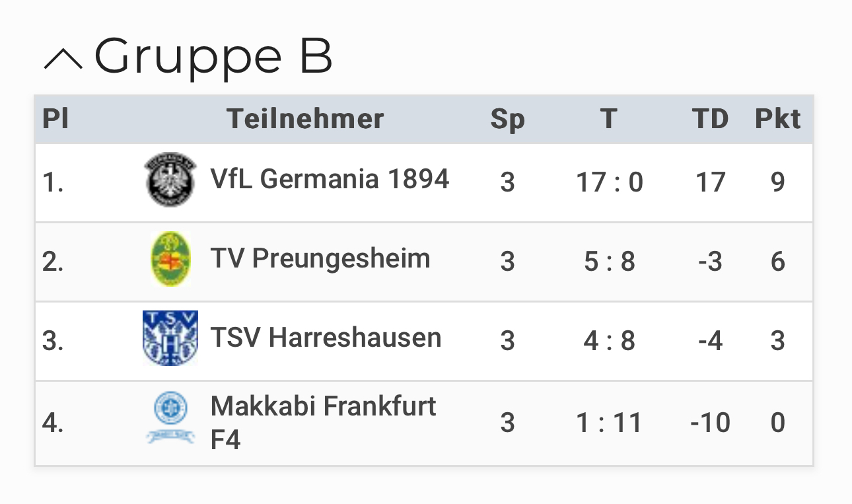Click the Teilnehmer column header

[x=305, y=120]
